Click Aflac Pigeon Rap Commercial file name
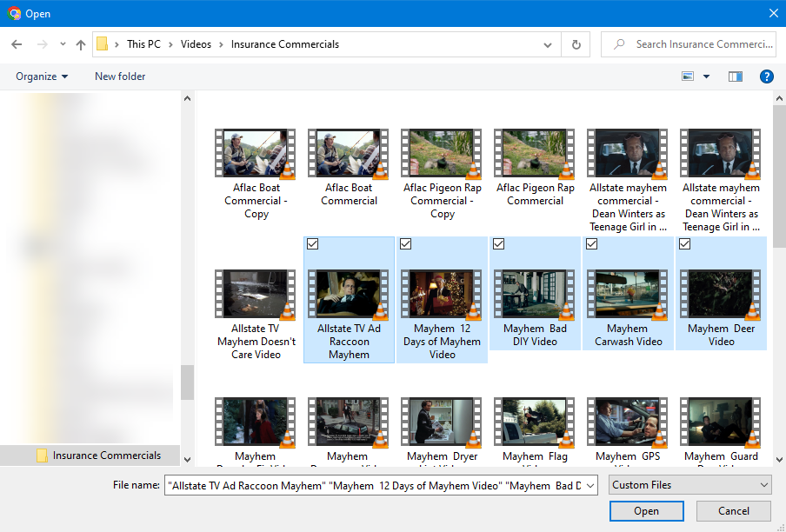This screenshot has height=532, width=786. pyautogui.click(x=535, y=195)
